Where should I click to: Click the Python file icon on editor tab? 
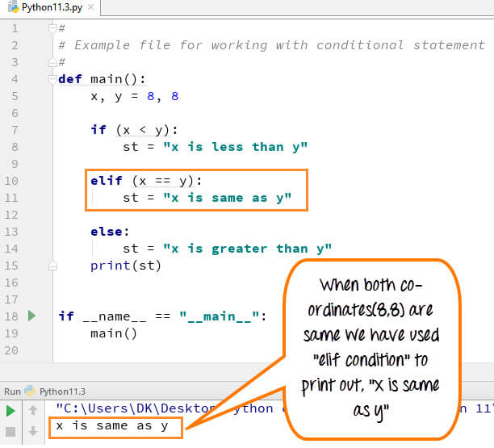click(x=10, y=7)
